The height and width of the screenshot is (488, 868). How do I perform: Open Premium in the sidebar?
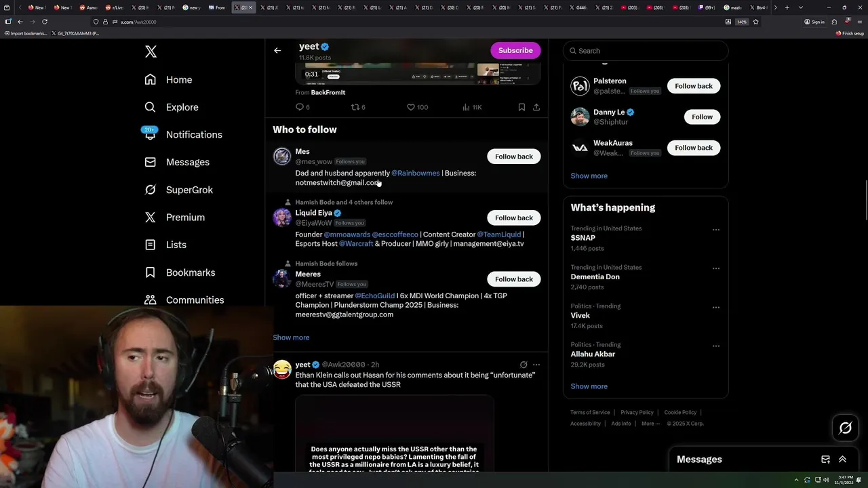pos(174,217)
